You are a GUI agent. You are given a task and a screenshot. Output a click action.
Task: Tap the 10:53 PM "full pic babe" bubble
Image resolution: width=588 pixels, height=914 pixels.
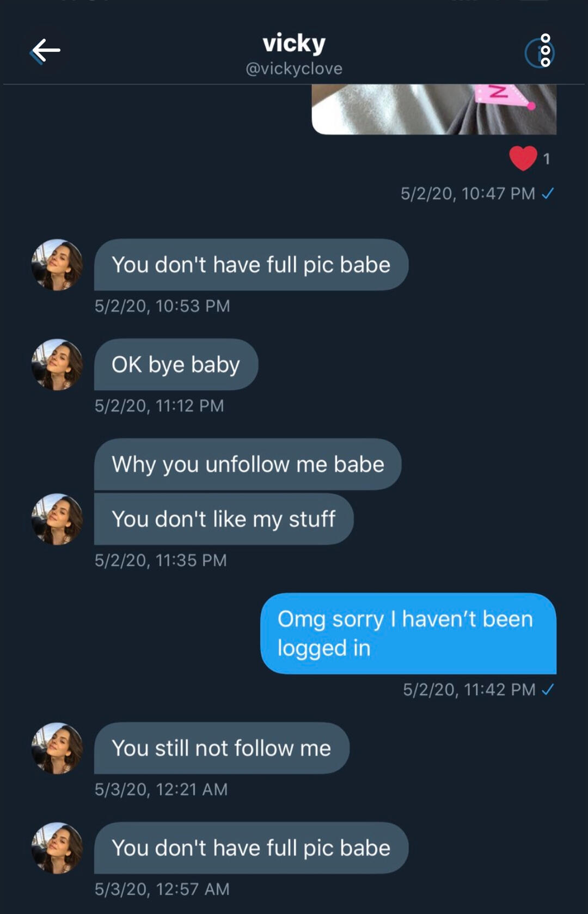[x=251, y=265]
